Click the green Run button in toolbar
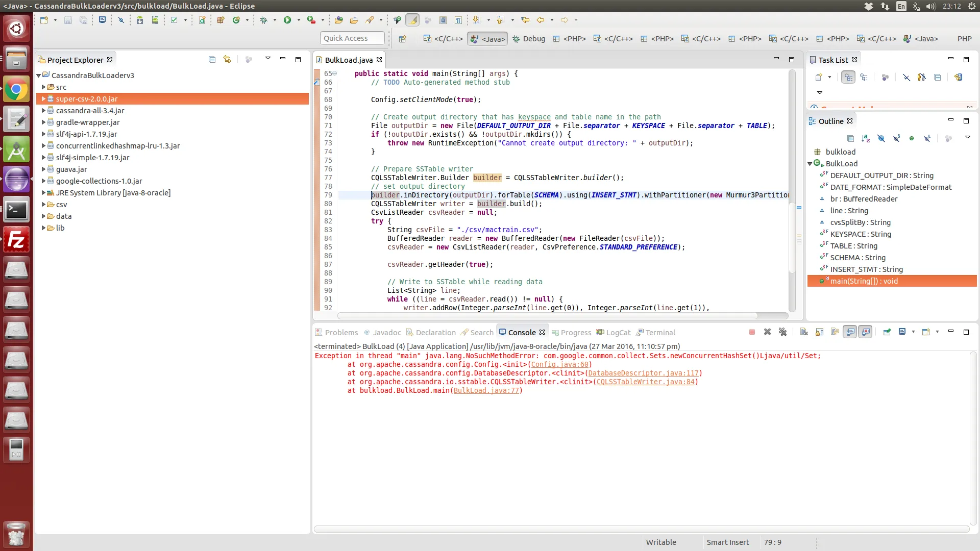980x551 pixels. (x=287, y=20)
